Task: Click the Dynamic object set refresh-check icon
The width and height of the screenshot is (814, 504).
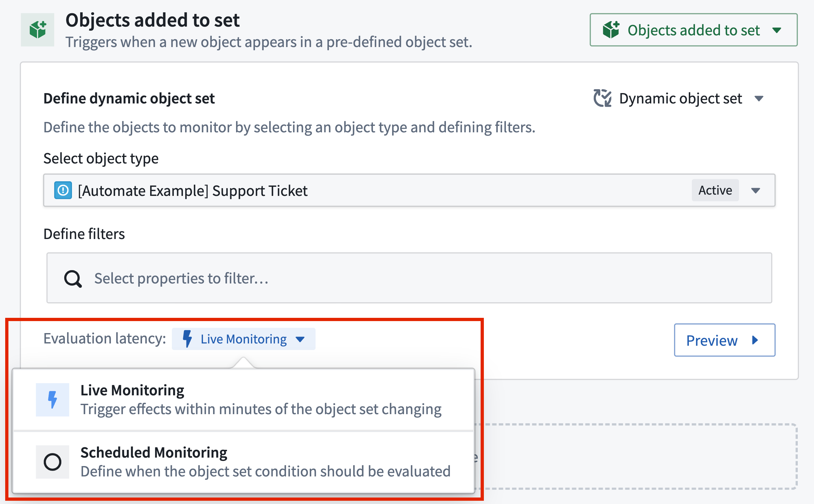Action: (x=602, y=98)
